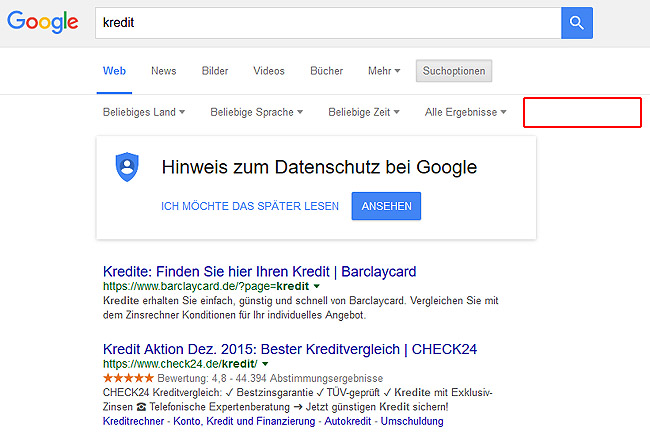Click the https://www.check24.de/kredit/ URL text
This screenshot has height=435, width=650.
[180, 364]
